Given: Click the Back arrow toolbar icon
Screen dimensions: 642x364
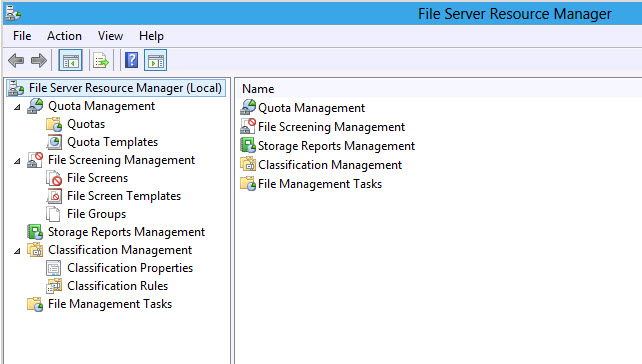Looking at the screenshot, I should click(16, 61).
